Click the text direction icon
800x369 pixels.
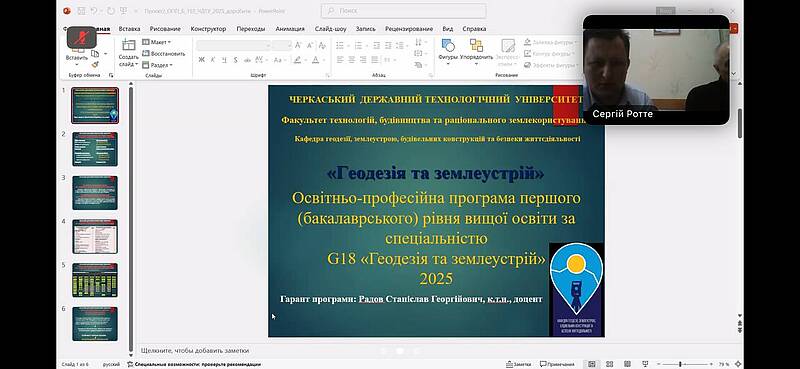pyautogui.click(x=419, y=42)
